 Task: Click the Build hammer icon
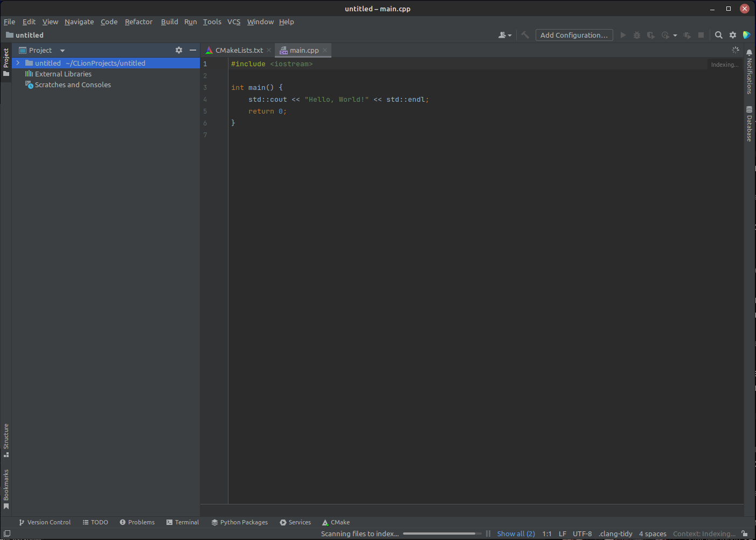click(525, 35)
